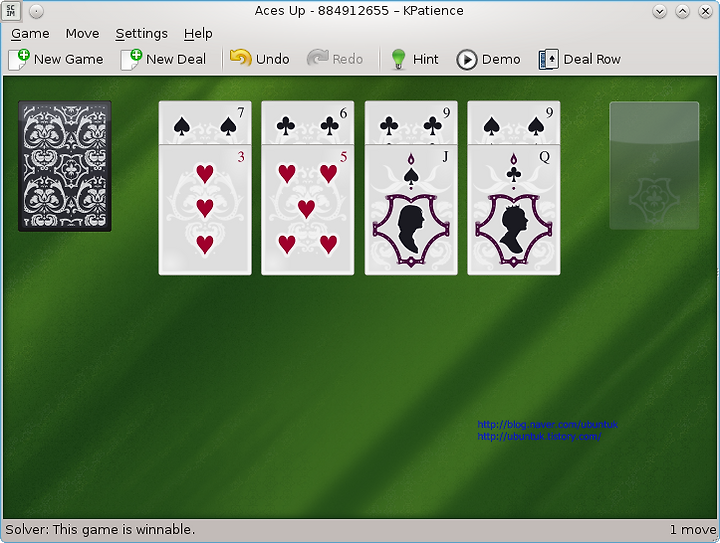Open the Help menu

pos(198,34)
